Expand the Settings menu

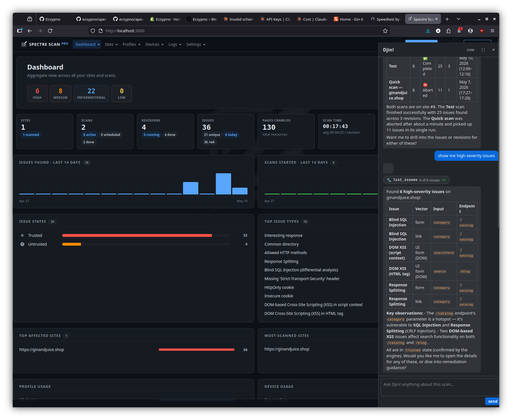[195, 44]
